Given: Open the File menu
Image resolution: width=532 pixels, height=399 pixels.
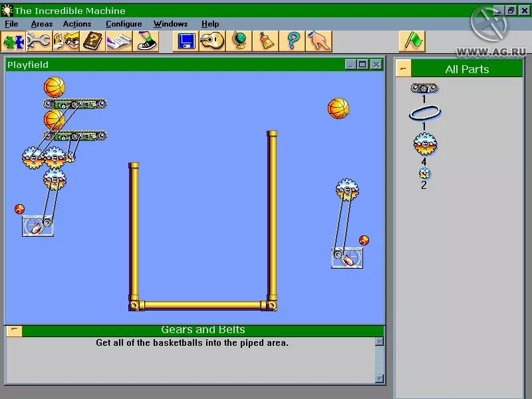Looking at the screenshot, I should pyautogui.click(x=11, y=24).
